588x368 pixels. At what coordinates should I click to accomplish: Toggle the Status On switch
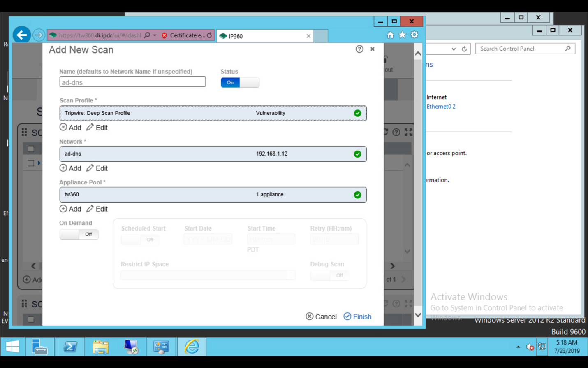tap(240, 82)
